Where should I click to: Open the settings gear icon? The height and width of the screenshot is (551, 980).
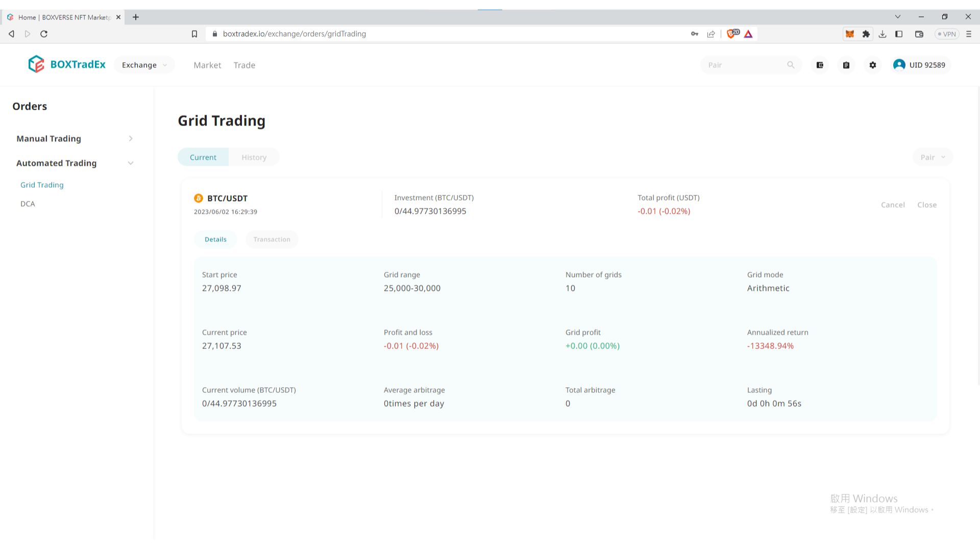tap(873, 65)
